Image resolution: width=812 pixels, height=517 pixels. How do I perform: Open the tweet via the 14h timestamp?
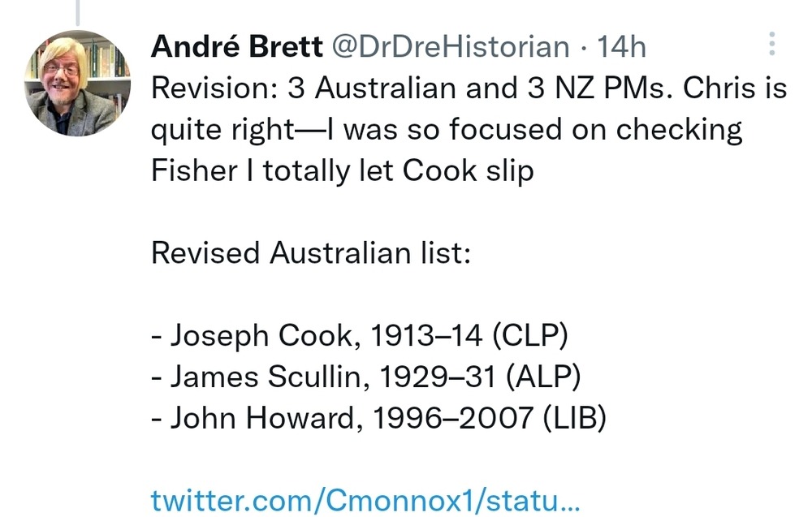coord(621,47)
